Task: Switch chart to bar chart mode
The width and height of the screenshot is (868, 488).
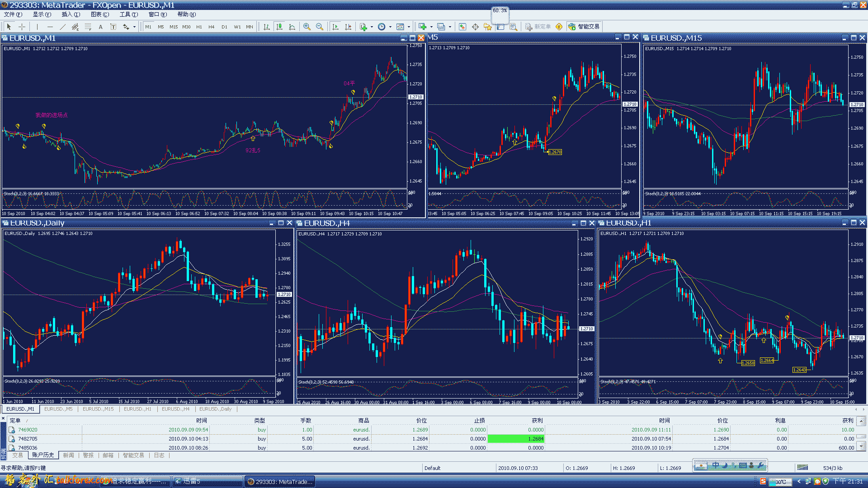Action: [x=267, y=27]
